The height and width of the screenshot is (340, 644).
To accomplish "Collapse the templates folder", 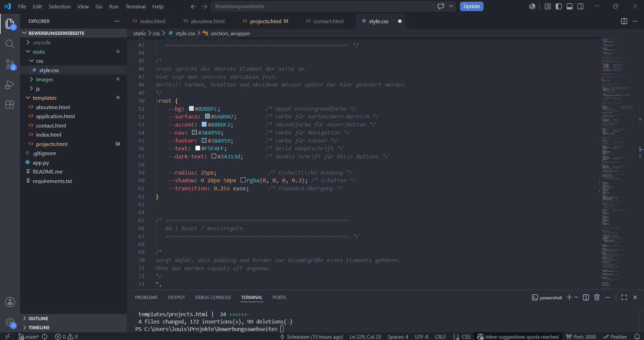I will pyautogui.click(x=28, y=98).
